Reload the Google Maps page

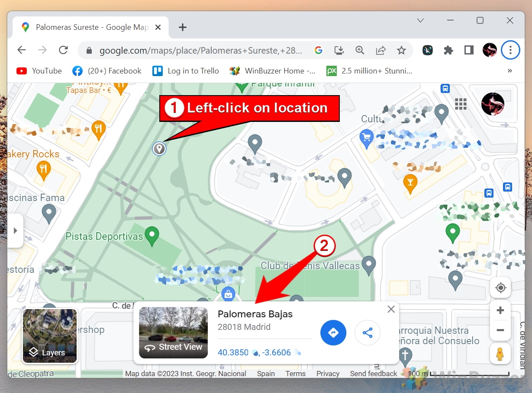63,50
